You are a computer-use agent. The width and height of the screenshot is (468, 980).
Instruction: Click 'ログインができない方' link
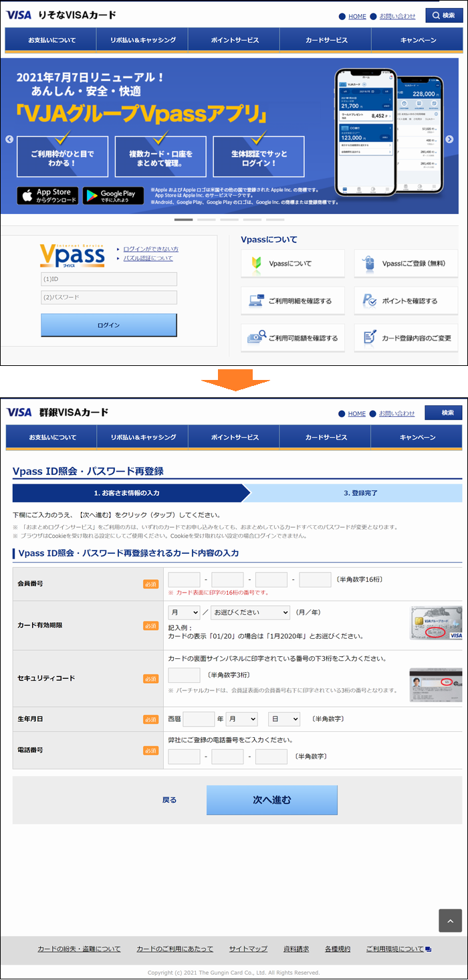[150, 249]
